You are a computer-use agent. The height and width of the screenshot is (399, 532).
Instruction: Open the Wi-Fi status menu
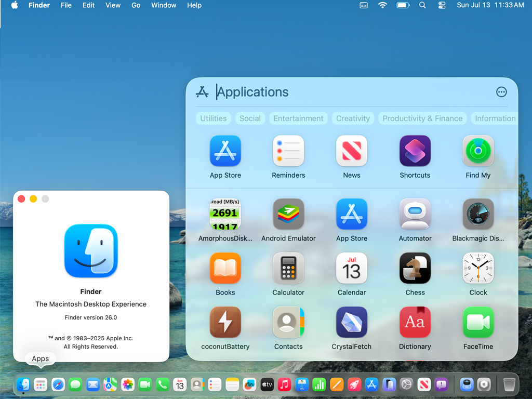382,5
